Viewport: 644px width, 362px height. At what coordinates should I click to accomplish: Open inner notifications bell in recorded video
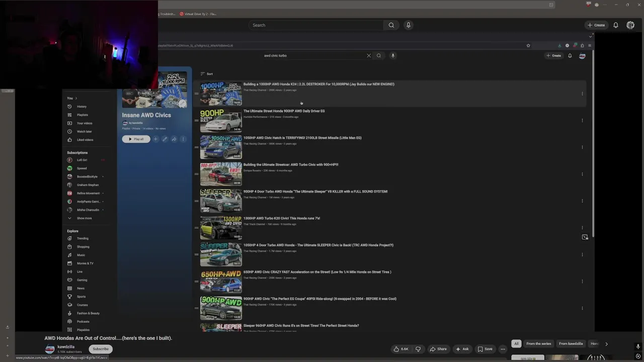point(570,56)
